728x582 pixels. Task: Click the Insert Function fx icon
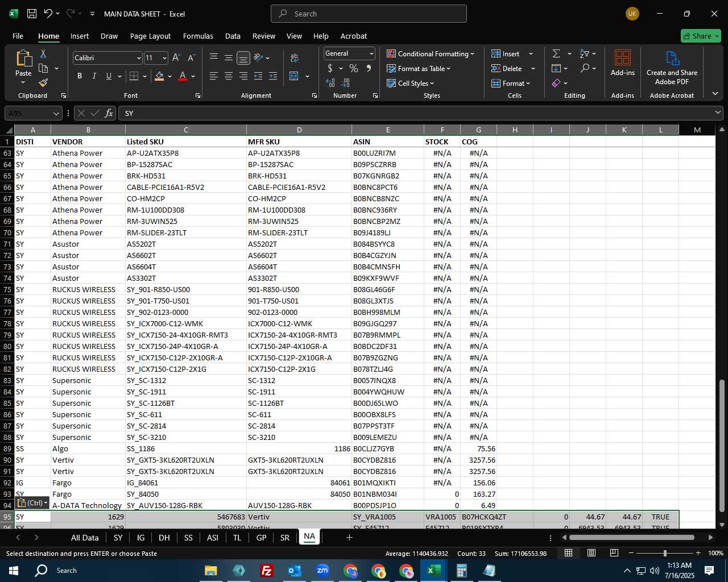pos(109,113)
